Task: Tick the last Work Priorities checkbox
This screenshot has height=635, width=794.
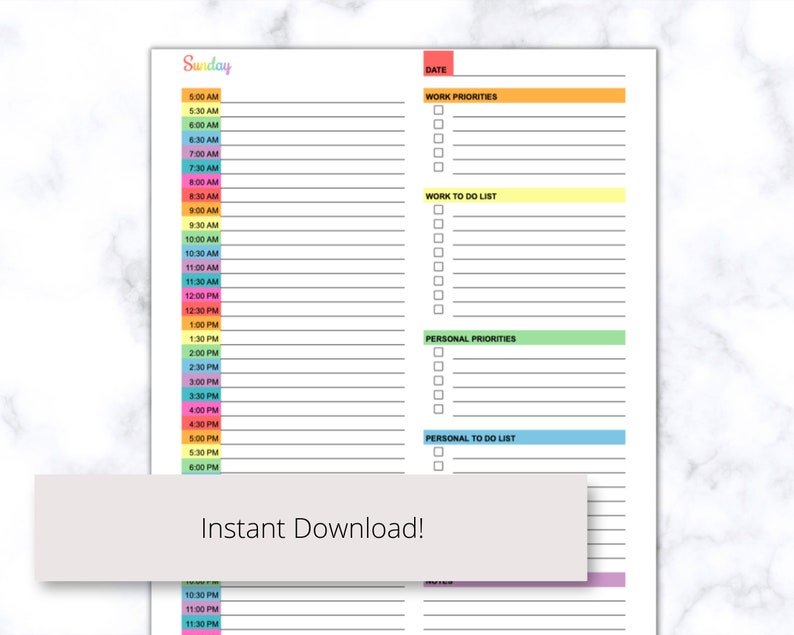Action: point(439,167)
